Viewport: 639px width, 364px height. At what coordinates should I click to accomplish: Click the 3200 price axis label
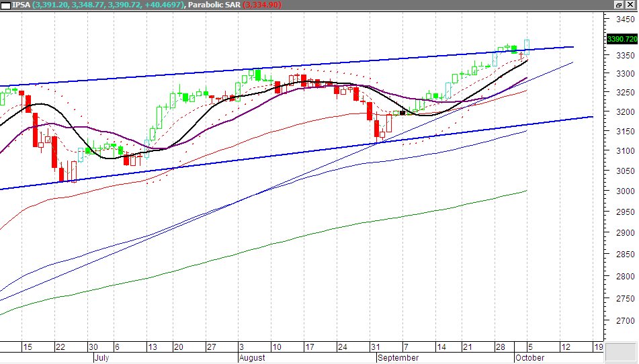(x=625, y=111)
